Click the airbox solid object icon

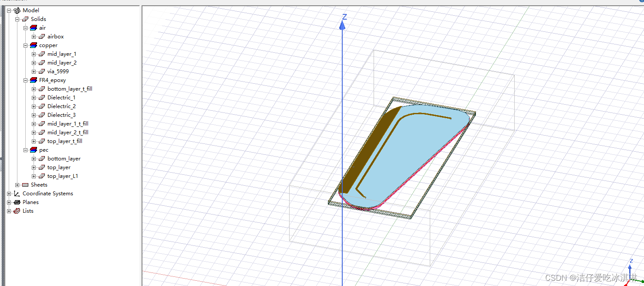[42, 37]
